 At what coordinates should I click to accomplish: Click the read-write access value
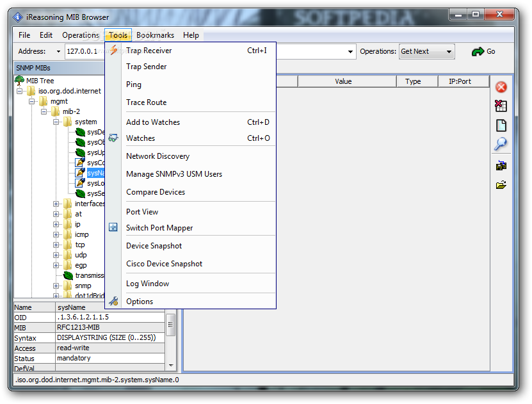110,348
